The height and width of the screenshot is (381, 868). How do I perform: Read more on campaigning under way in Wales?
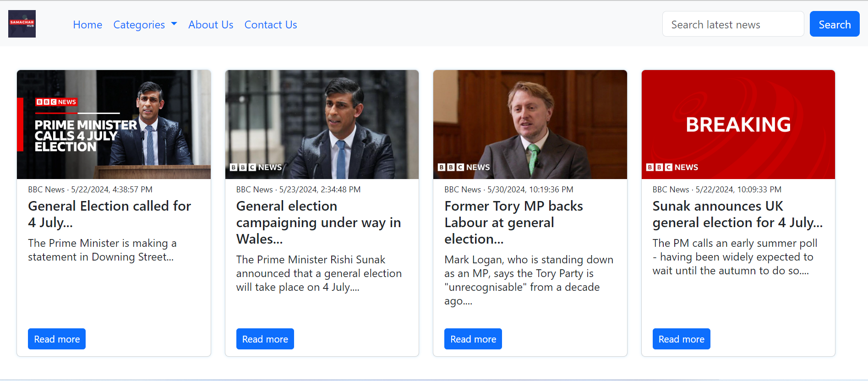(265, 339)
